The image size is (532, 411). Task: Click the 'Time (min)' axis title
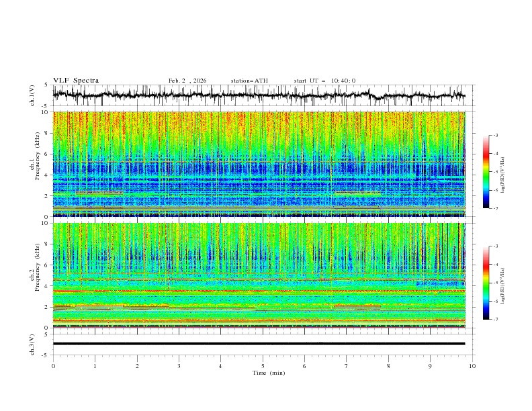click(x=269, y=373)
